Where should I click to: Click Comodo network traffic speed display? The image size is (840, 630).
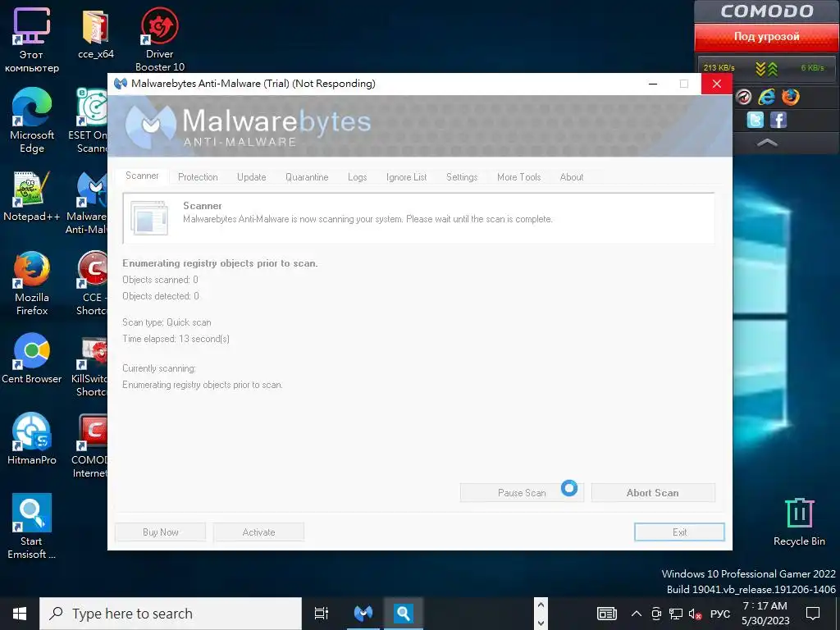tap(767, 68)
